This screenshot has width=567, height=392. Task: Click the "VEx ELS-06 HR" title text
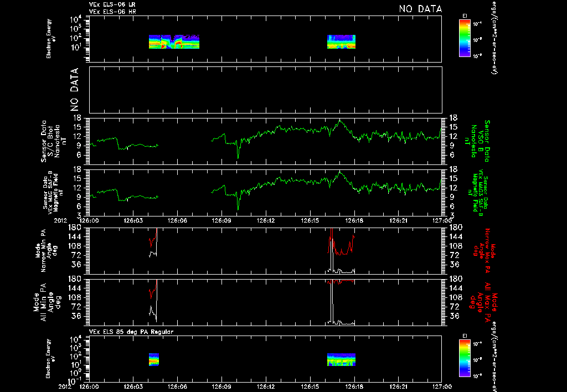(112, 12)
